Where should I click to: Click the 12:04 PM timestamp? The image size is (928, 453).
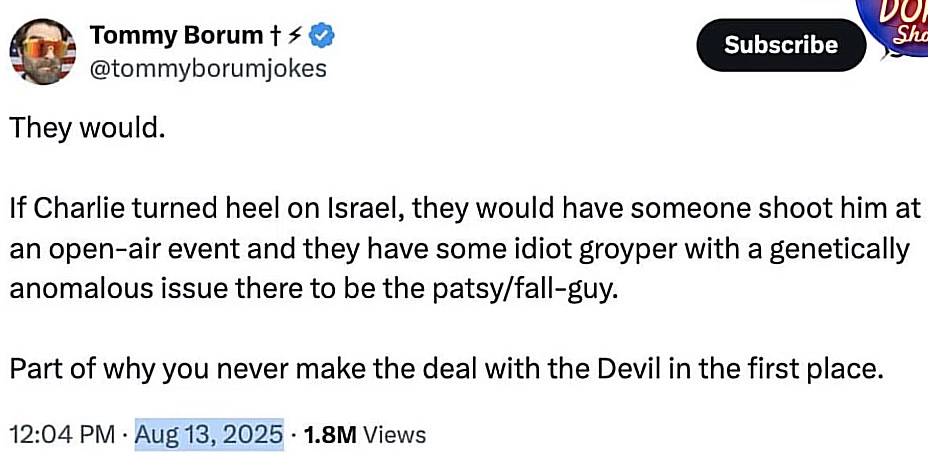[62, 434]
